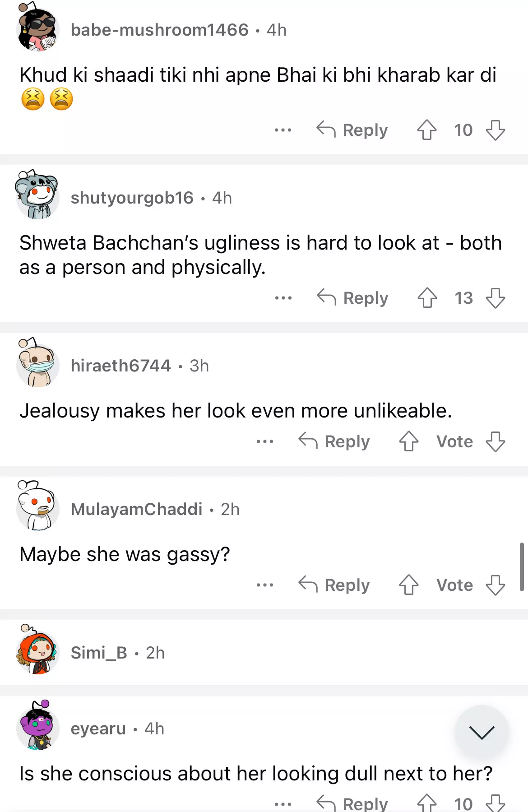Reply to shutyourgob16's comment
Screen dimensions: 528x812
tap(352, 298)
